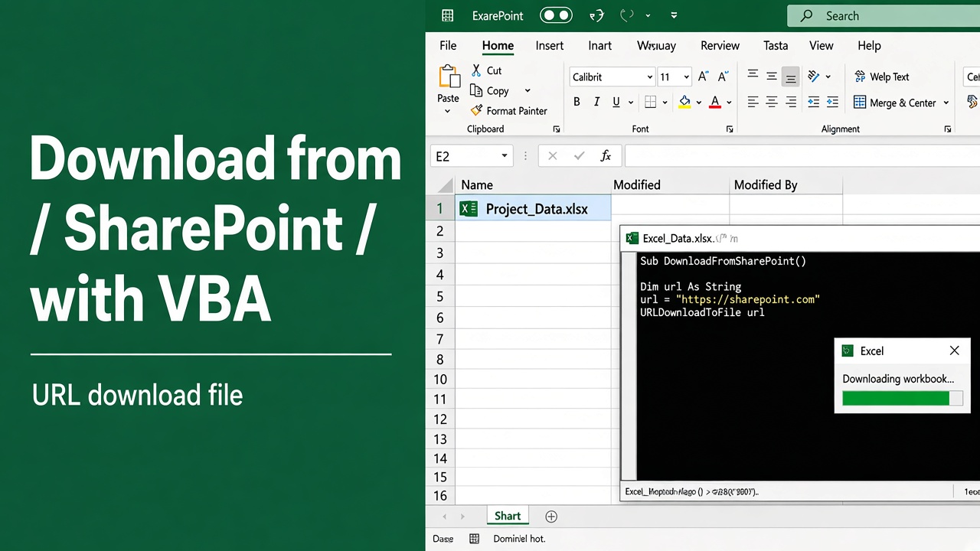The height and width of the screenshot is (551, 980).
Task: Open the font size 11 dropdown
Action: [686, 77]
